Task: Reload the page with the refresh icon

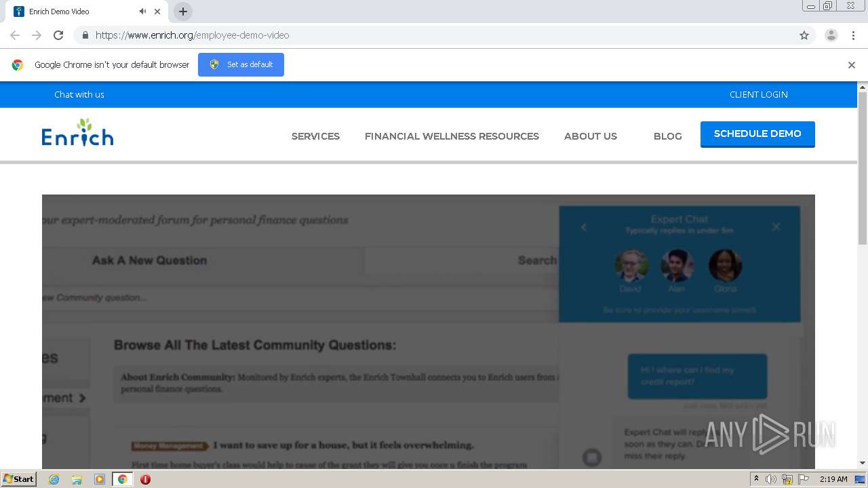Action: pos(58,35)
